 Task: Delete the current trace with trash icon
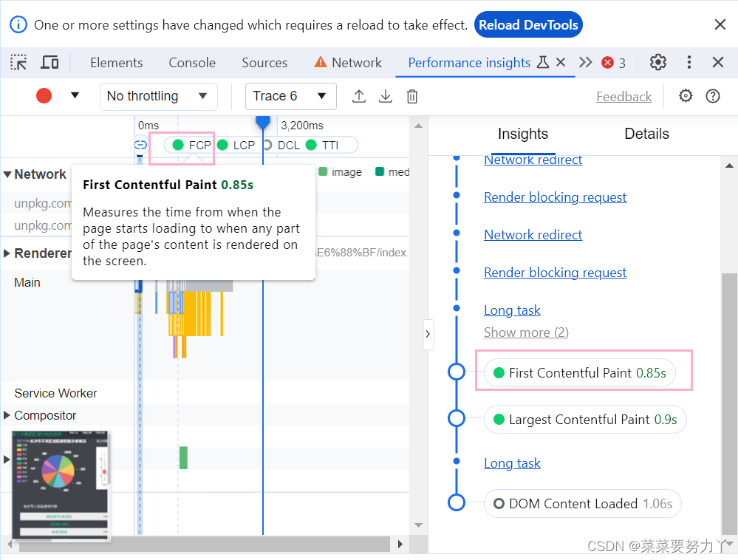tap(412, 97)
